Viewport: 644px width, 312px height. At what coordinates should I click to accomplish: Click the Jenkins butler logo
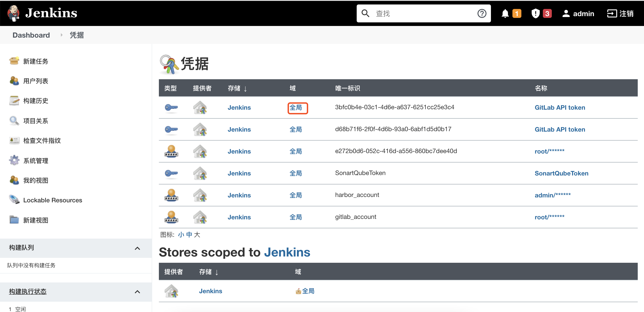[14, 13]
